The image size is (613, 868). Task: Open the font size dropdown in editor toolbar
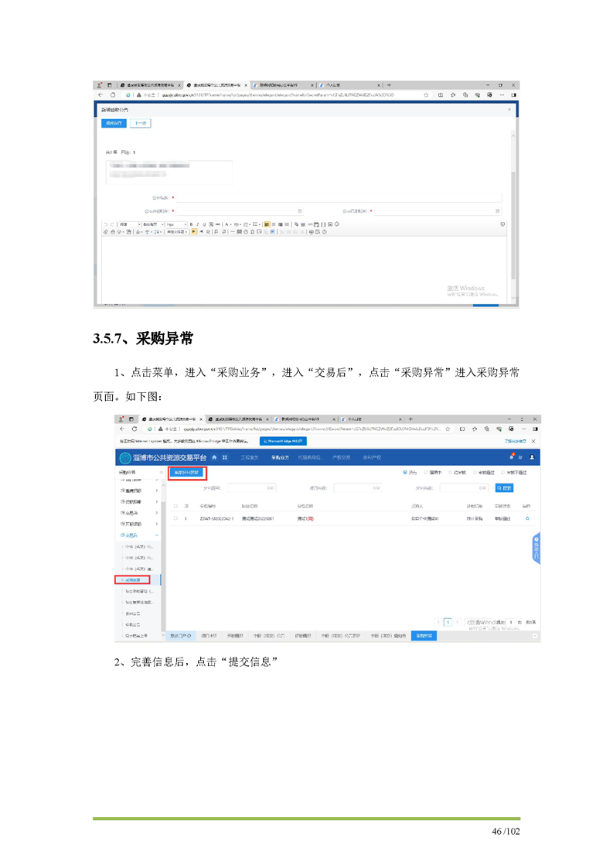(x=175, y=224)
